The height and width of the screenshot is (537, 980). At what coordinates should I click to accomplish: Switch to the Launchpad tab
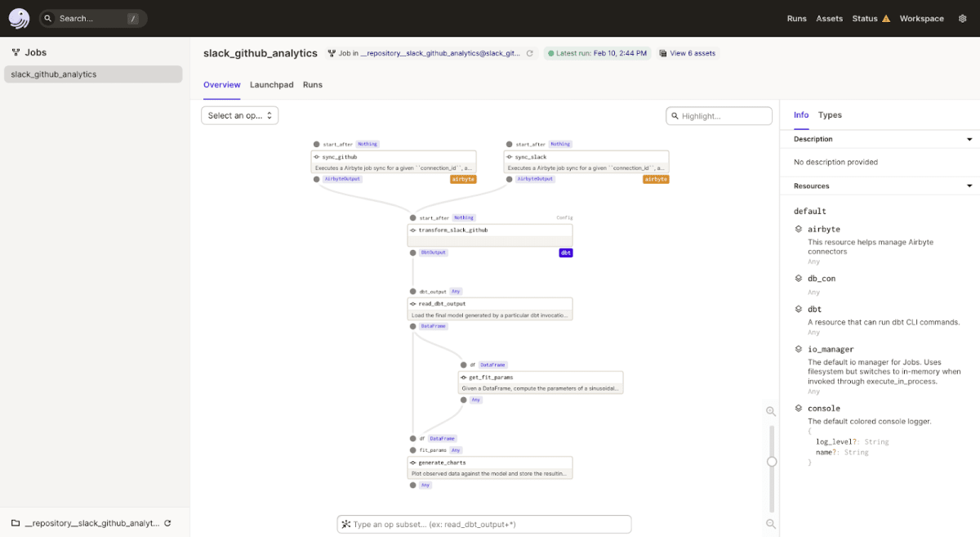[x=272, y=85]
